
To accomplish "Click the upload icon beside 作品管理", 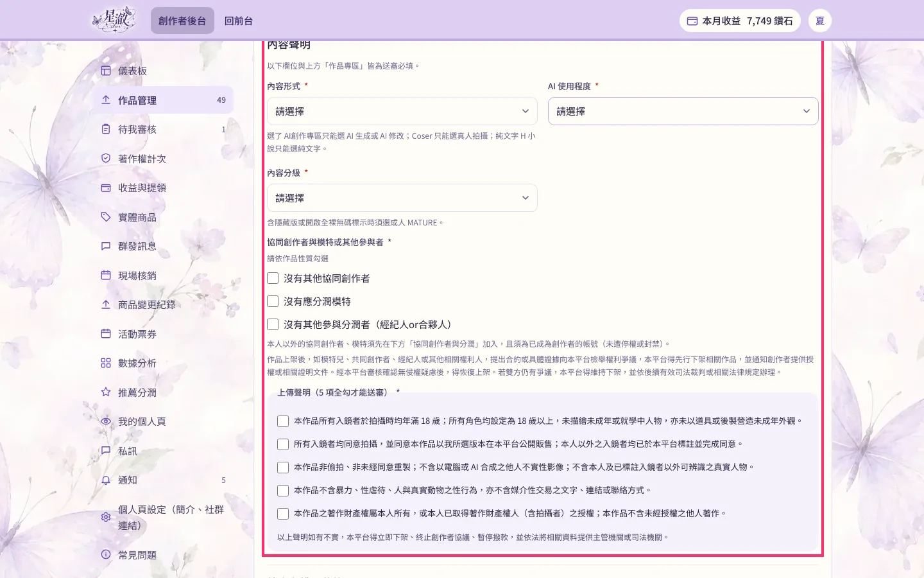I will [106, 100].
